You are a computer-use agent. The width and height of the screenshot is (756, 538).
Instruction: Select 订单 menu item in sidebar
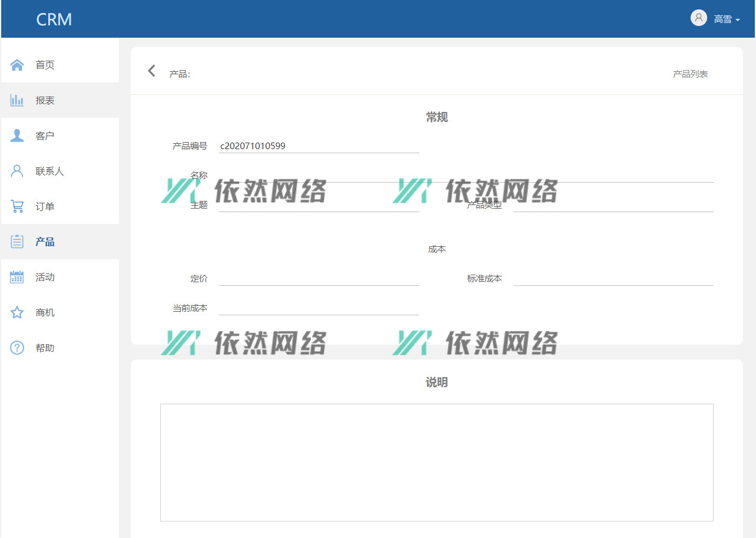point(45,206)
